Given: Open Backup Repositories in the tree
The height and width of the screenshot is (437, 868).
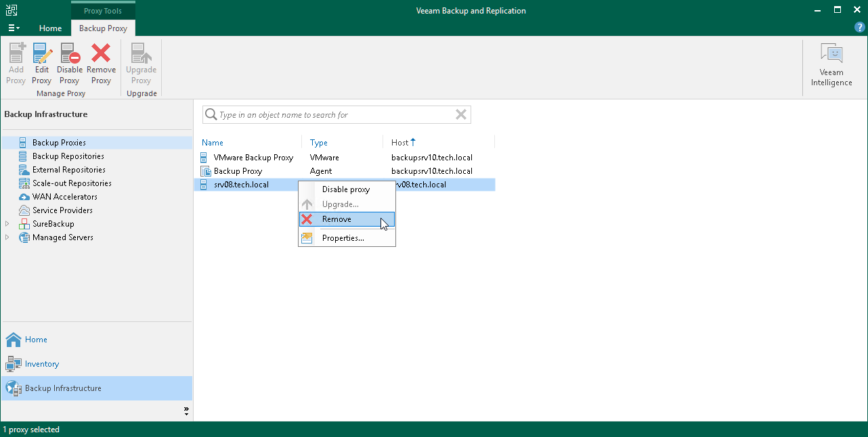Looking at the screenshot, I should [x=68, y=156].
